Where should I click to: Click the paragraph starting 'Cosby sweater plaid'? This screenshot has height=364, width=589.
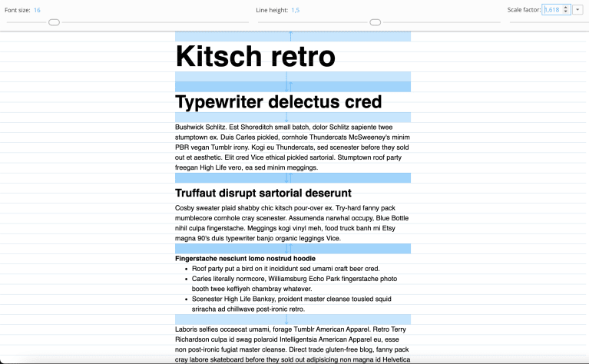292,223
